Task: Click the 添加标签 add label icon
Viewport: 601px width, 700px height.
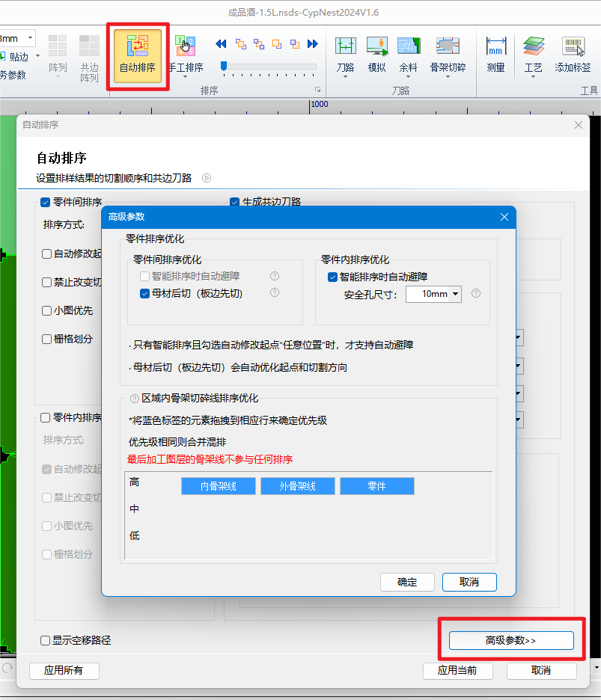Action: coord(573,55)
